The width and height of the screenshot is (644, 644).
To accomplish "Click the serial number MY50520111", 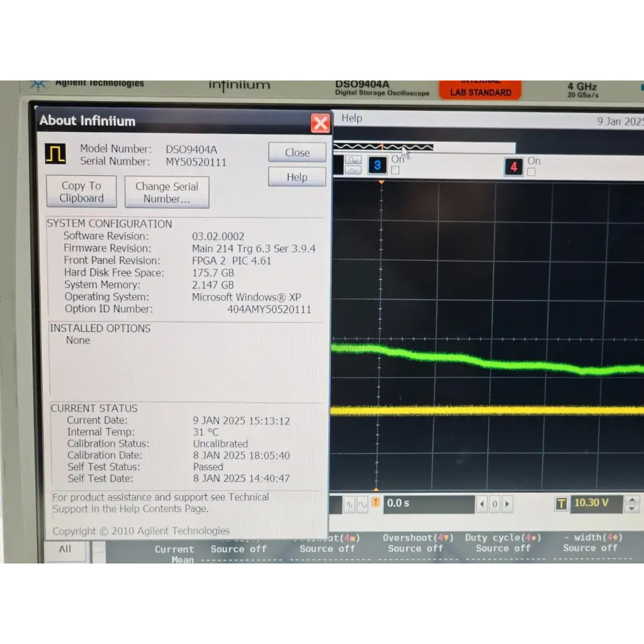I will point(196,162).
